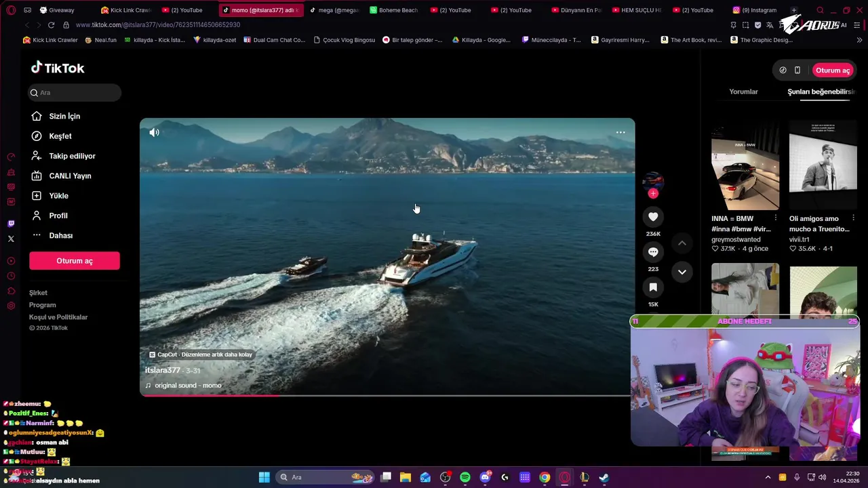Follow itslara377 with the red plus badge
The image size is (868, 488).
(653, 194)
